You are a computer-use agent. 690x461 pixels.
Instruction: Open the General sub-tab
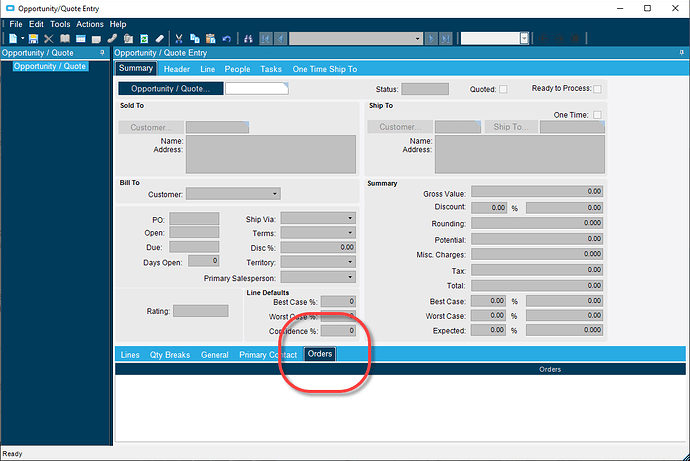click(x=214, y=355)
